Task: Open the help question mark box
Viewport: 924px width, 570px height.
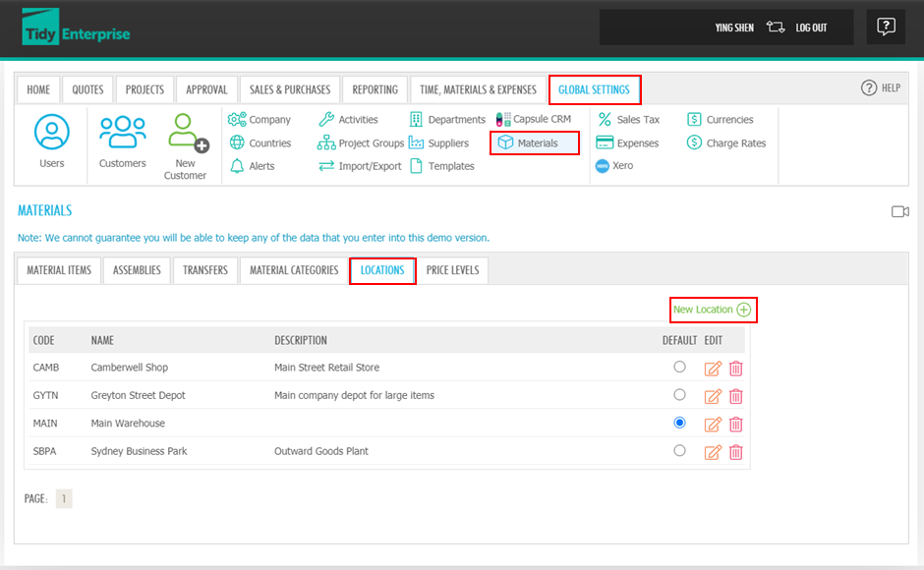Action: coord(886,28)
